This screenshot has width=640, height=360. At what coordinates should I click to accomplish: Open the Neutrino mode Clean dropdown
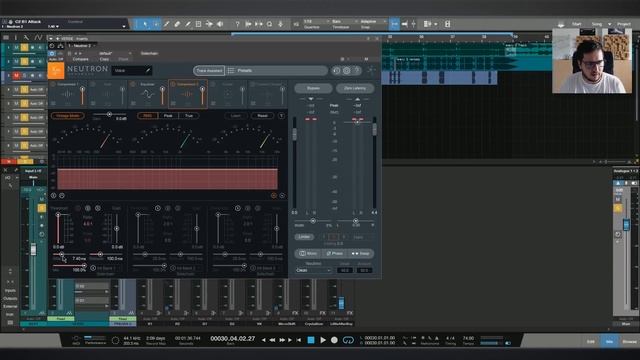point(313,270)
